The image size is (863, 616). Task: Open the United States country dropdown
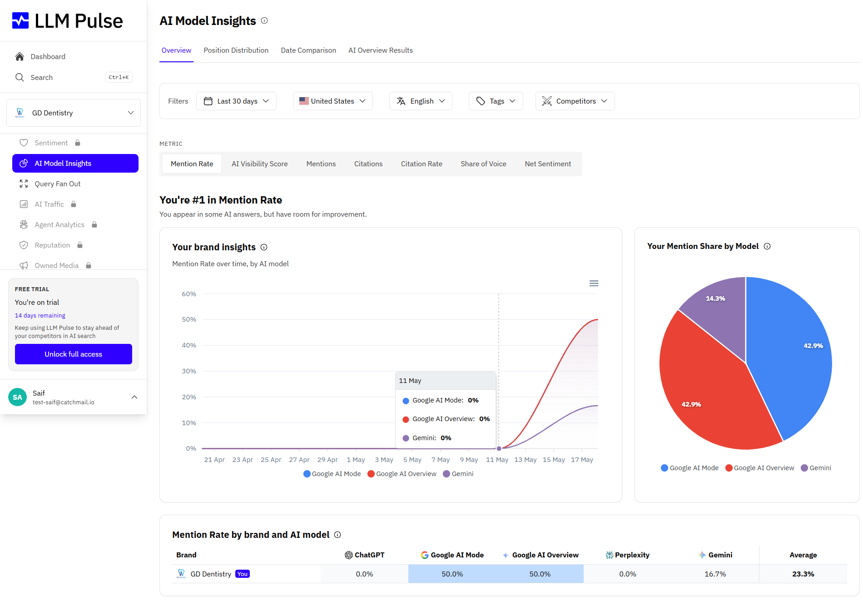[333, 101]
